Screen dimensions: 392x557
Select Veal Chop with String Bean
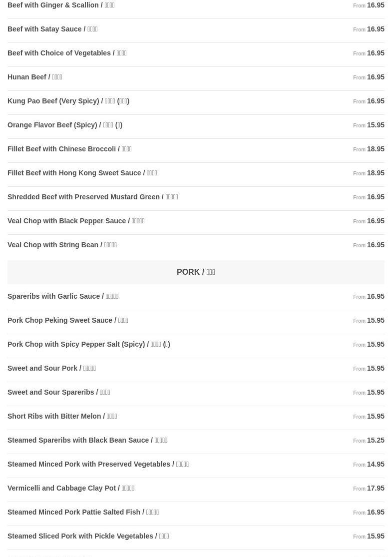(x=196, y=246)
